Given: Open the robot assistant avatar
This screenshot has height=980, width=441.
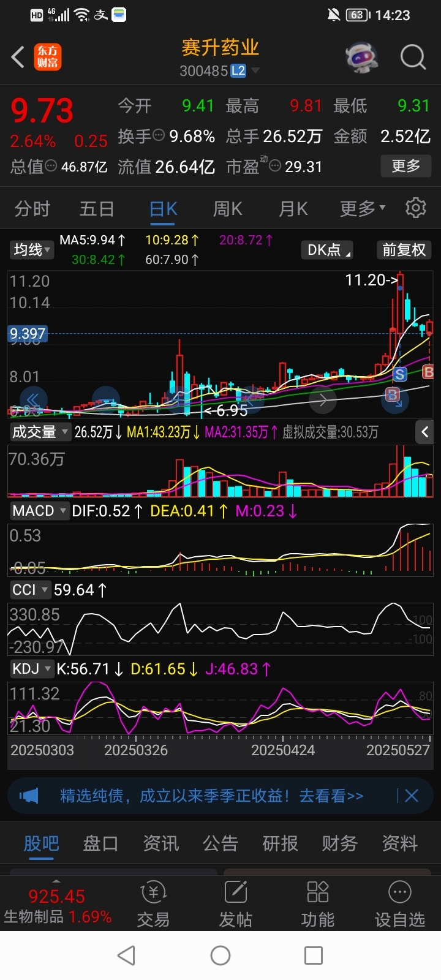Looking at the screenshot, I should (x=363, y=58).
